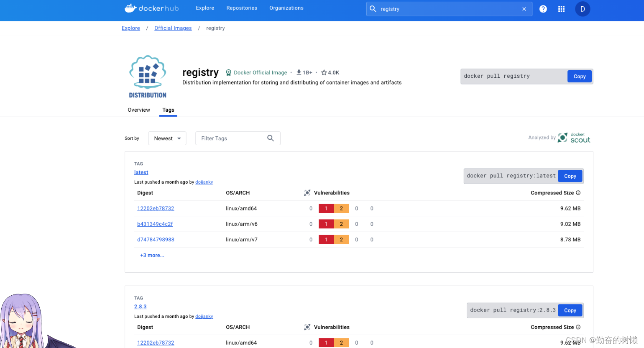Click the Official Images breadcrumb link
Screen dimensions: 644x348
(173, 28)
